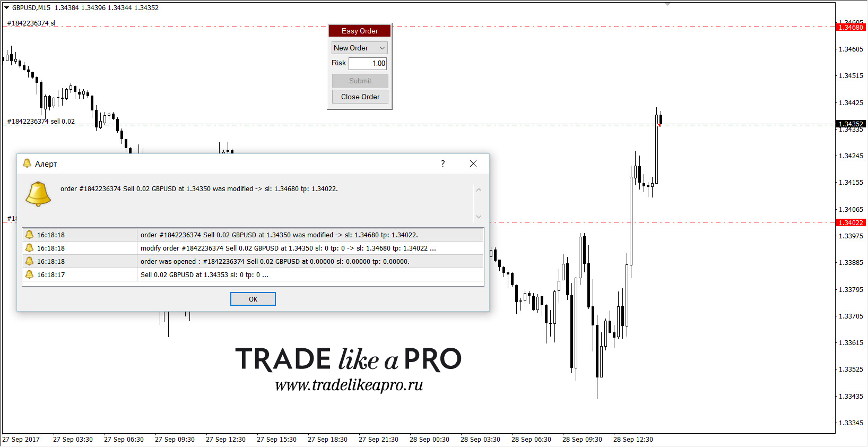Select the 'order was modified' alert row
The width and height of the screenshot is (868, 447).
(253, 235)
